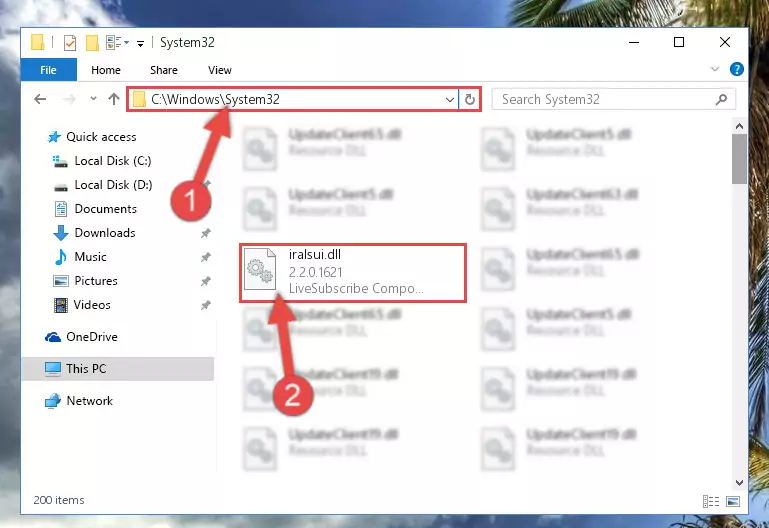Image resolution: width=769 pixels, height=528 pixels.
Task: Refresh the System32 folder
Action: 469,100
